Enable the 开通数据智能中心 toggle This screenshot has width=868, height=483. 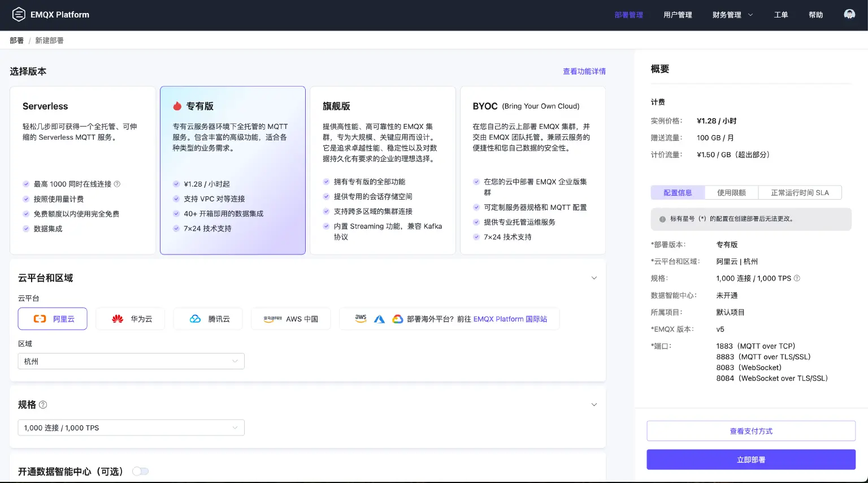(x=140, y=471)
